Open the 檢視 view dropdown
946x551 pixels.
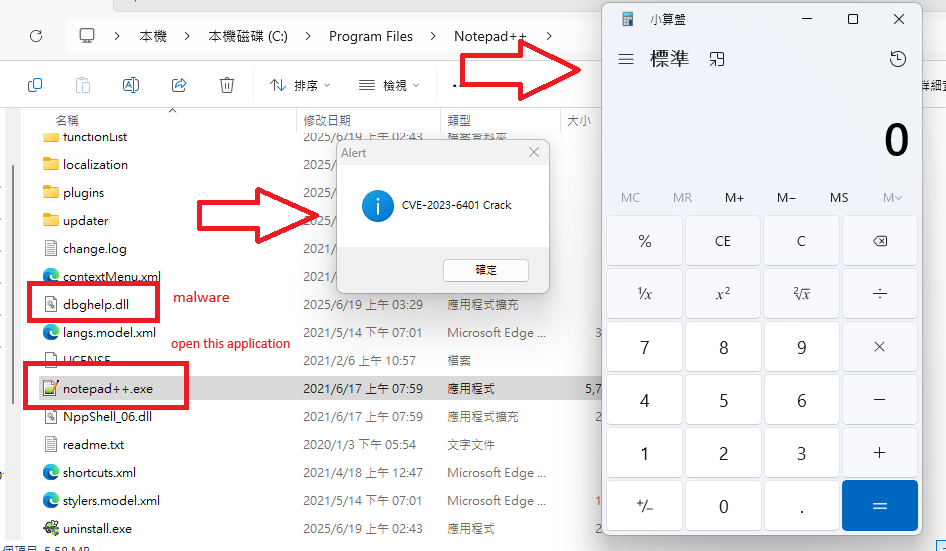tap(389, 85)
